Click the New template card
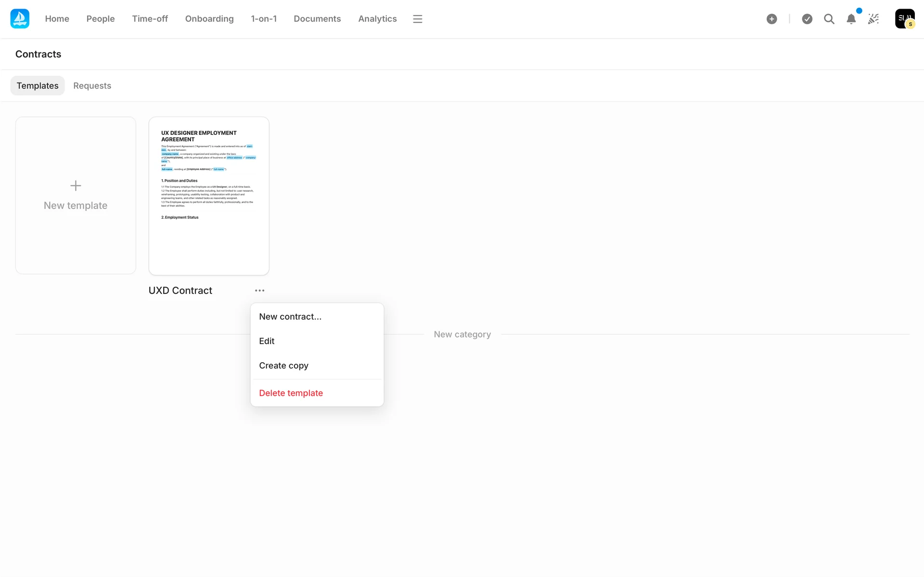The height and width of the screenshot is (578, 924). click(x=76, y=196)
